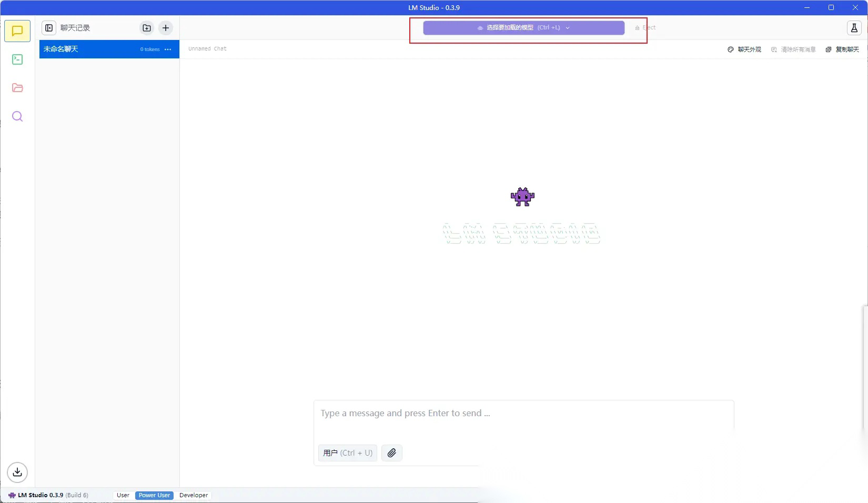The height and width of the screenshot is (503, 868).
Task: Open My Models folder sidebar icon
Action: (17, 88)
